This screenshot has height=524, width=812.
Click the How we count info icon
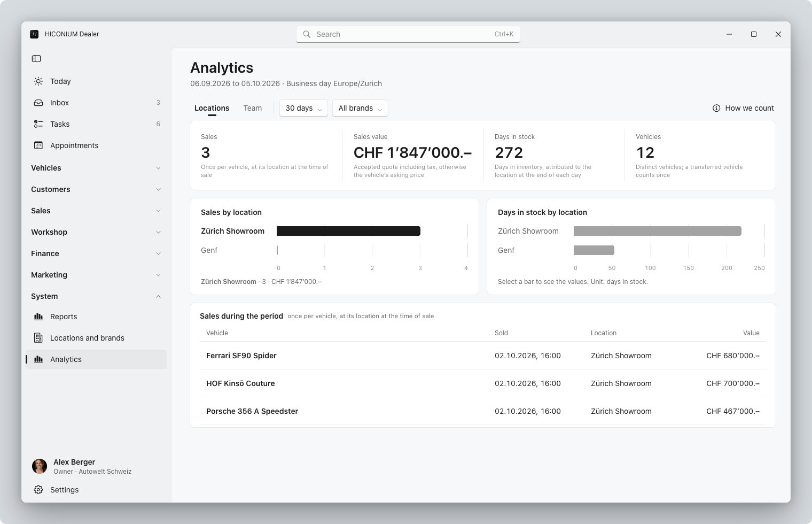[716, 108]
